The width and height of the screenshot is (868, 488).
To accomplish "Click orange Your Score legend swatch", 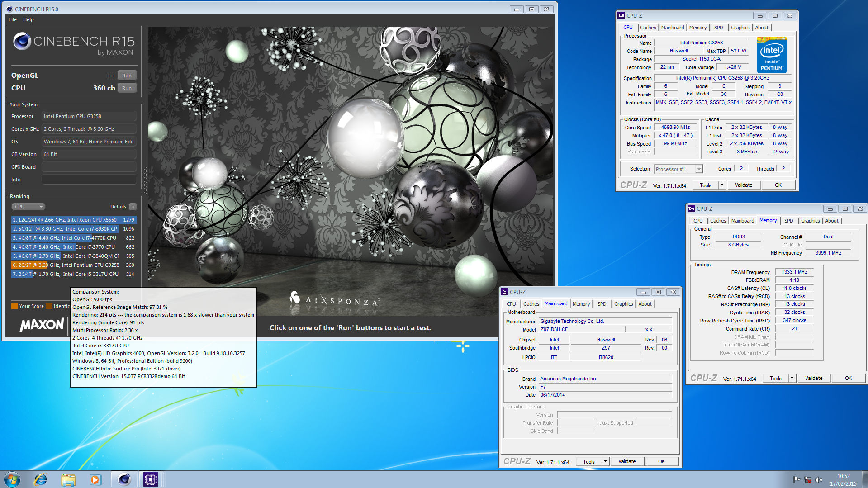I will [14, 306].
